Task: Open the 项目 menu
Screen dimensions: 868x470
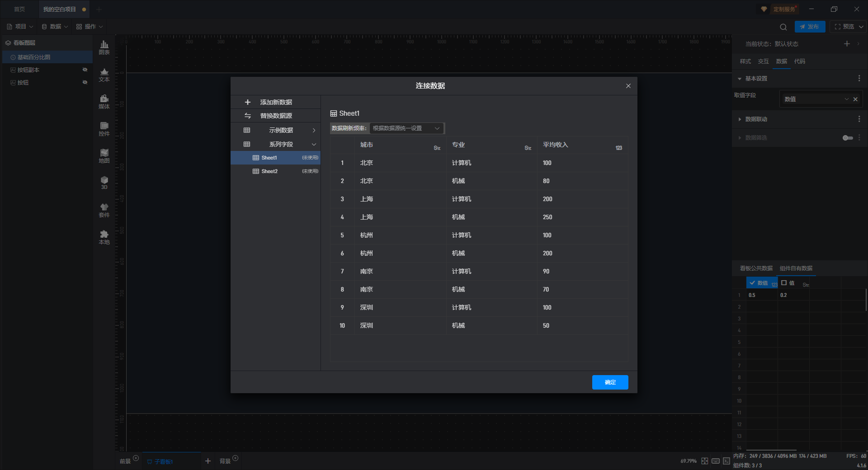Action: [20, 27]
